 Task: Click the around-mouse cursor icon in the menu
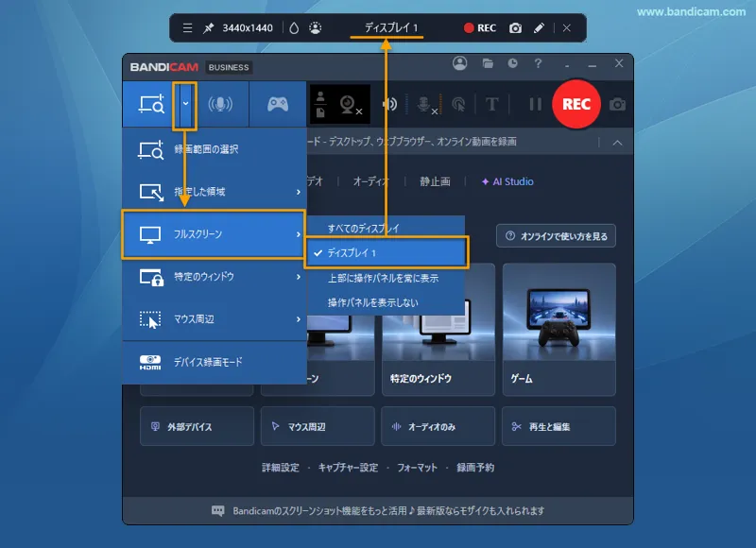pos(150,319)
